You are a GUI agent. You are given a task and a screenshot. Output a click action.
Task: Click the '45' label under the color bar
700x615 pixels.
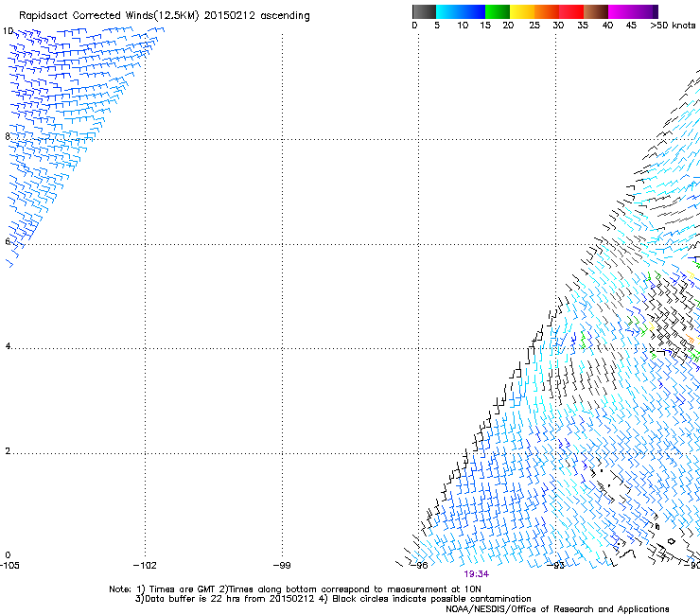tap(631, 26)
